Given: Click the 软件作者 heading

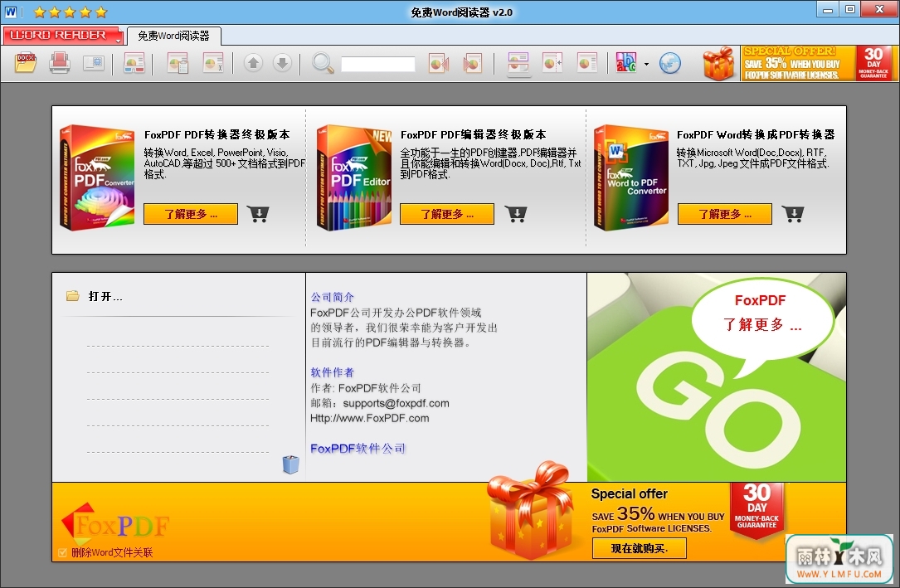Looking at the screenshot, I should pyautogui.click(x=333, y=372).
